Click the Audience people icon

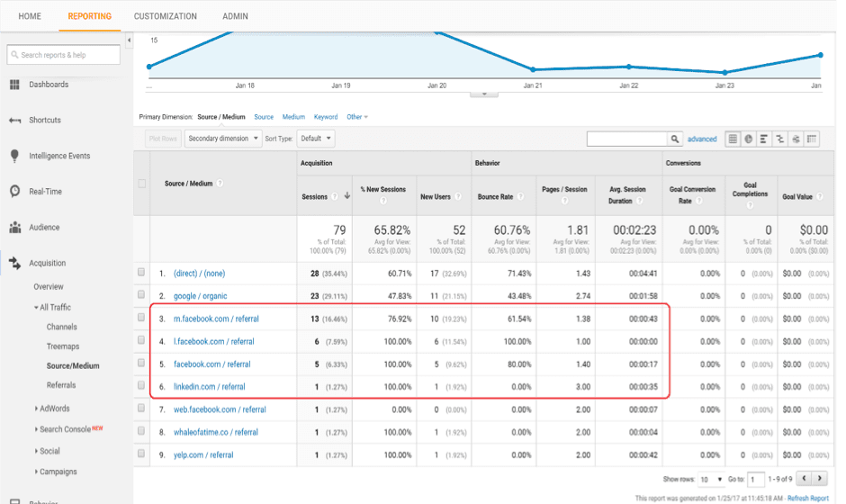15,227
